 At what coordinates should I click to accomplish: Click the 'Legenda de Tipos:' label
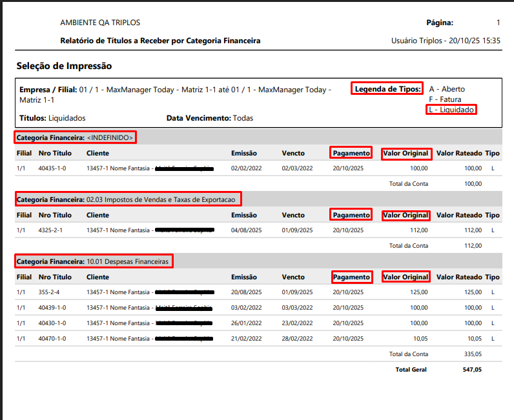pyautogui.click(x=387, y=89)
